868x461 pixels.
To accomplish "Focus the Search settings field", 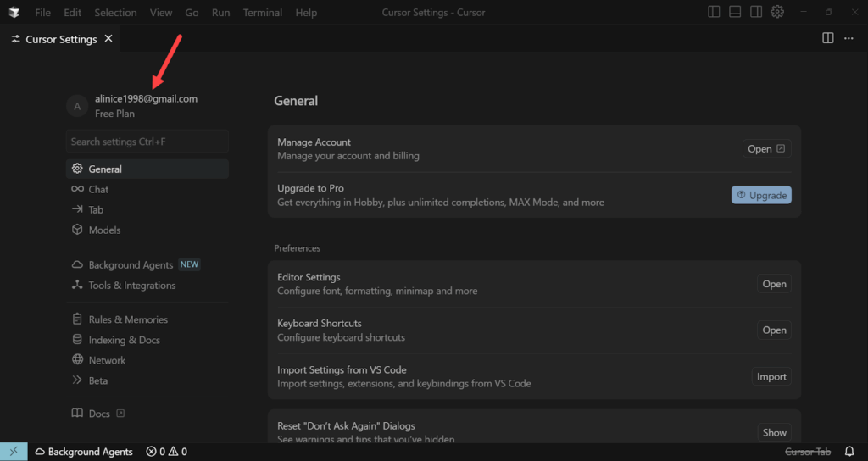I will tap(147, 142).
